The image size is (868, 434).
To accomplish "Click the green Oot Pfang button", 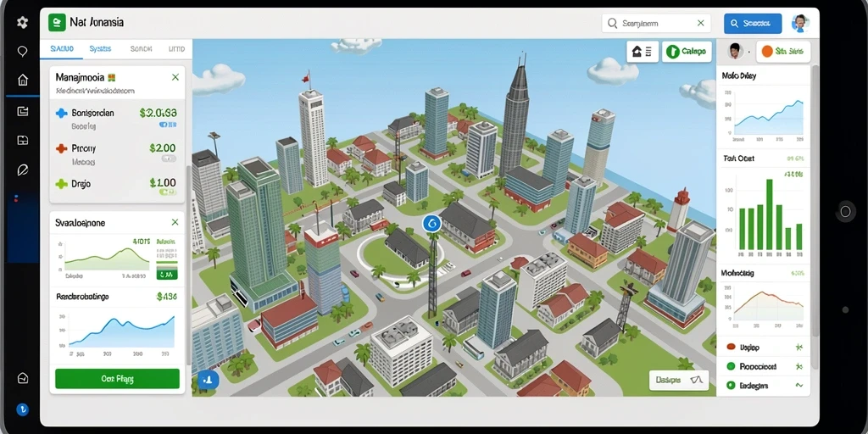I will pos(117,379).
